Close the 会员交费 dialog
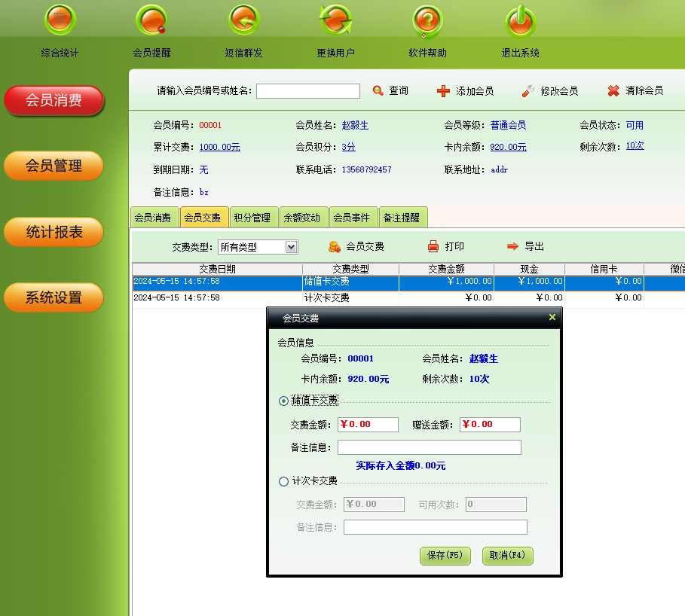685x616 pixels. [552, 318]
